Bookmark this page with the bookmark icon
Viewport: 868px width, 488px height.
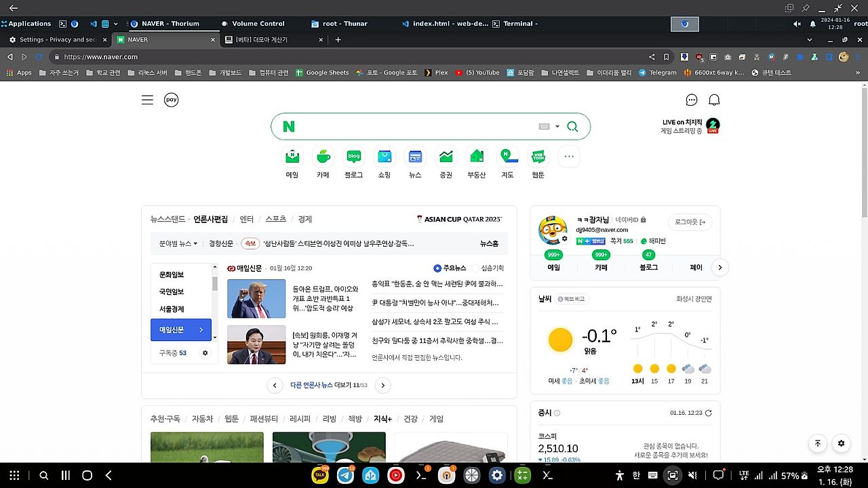coord(667,57)
